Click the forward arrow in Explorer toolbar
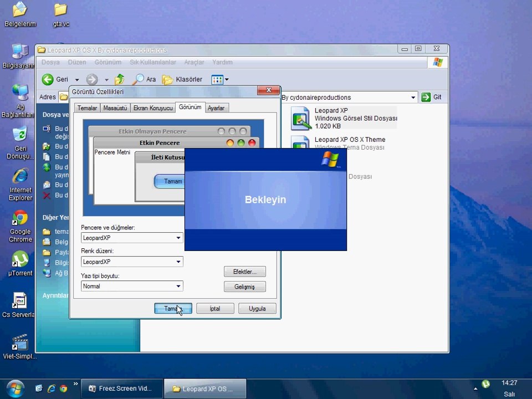The image size is (532, 399). (91, 79)
